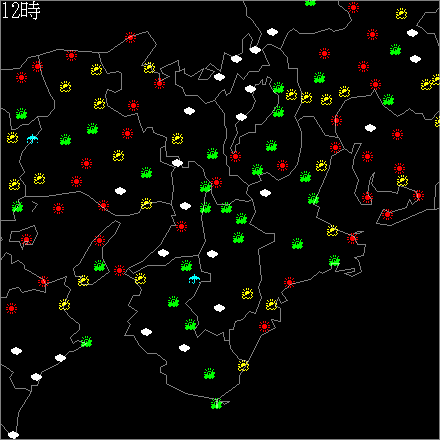
Task: Click the green icon directly above the center cyan umbrella
Action: (x=186, y=266)
